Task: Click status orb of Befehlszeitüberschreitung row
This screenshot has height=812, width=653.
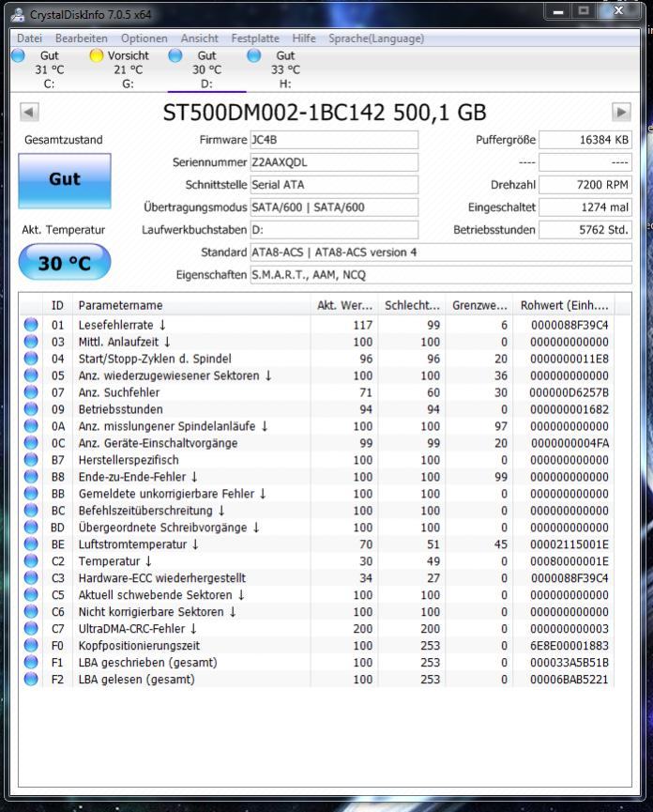Action: 31,510
